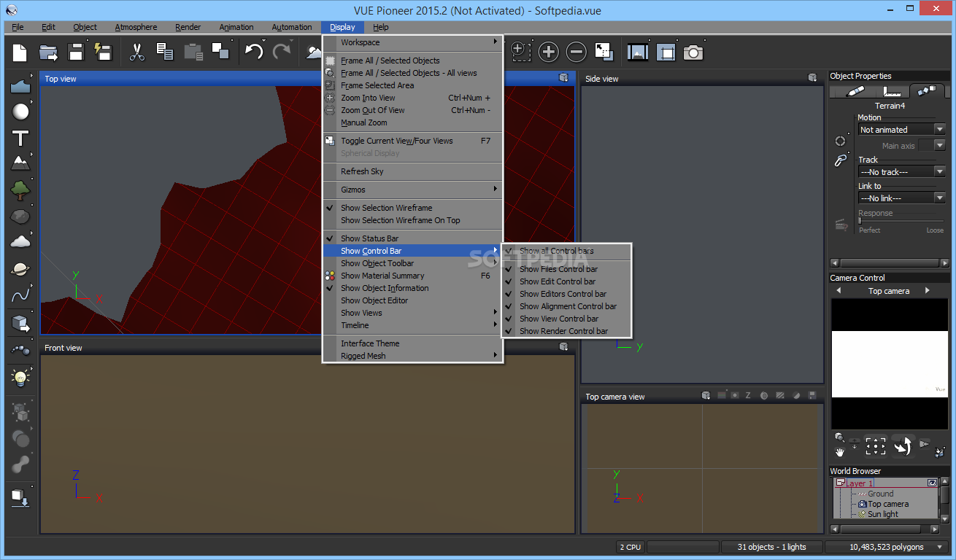This screenshot has width=956, height=560.
Task: Select Sun light in World Browser
Action: click(882, 514)
